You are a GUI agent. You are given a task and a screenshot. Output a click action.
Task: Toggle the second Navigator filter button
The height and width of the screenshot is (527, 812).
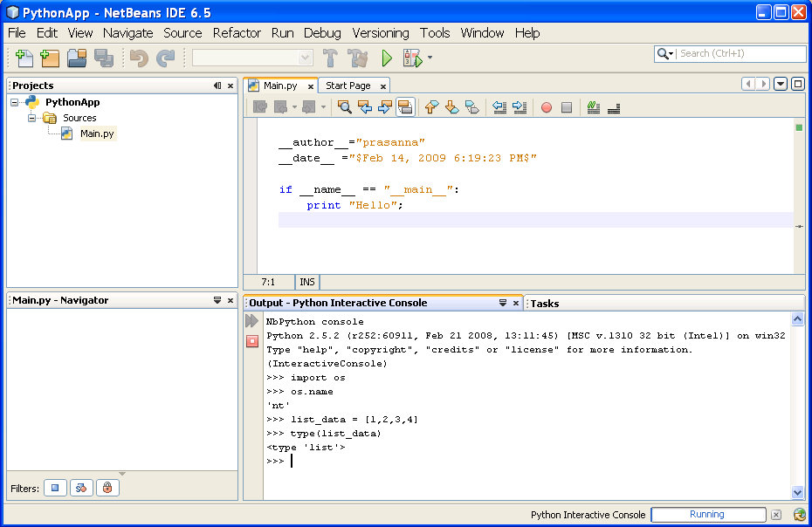click(x=81, y=488)
